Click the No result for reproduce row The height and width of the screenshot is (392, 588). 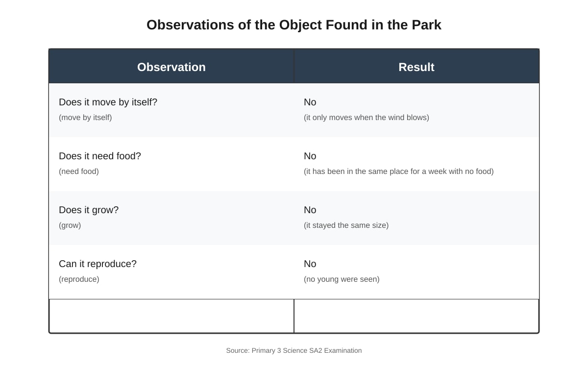coord(310,264)
